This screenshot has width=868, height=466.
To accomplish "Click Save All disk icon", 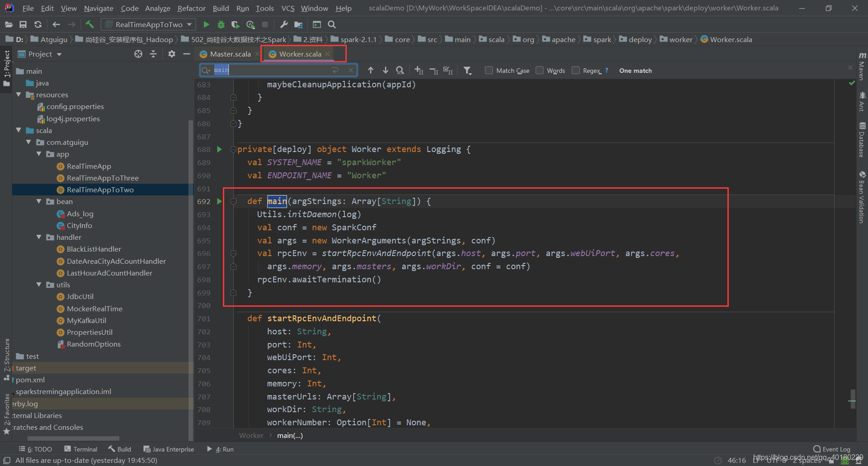I will (x=23, y=24).
